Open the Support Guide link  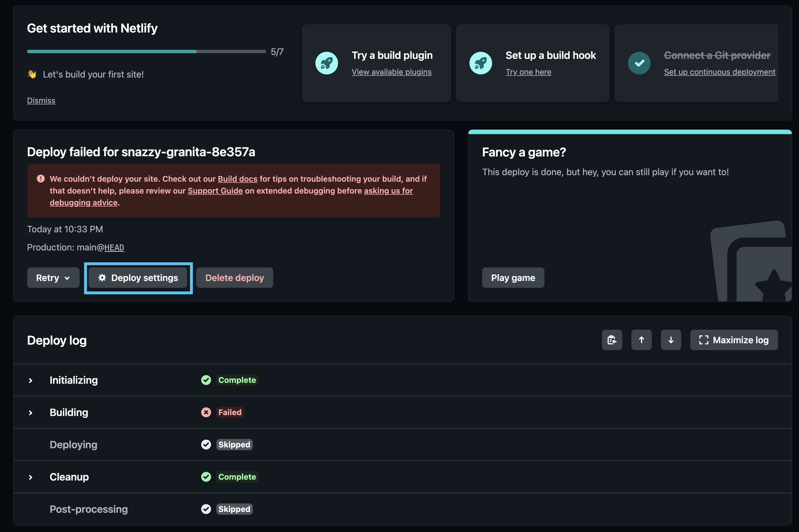pos(215,191)
